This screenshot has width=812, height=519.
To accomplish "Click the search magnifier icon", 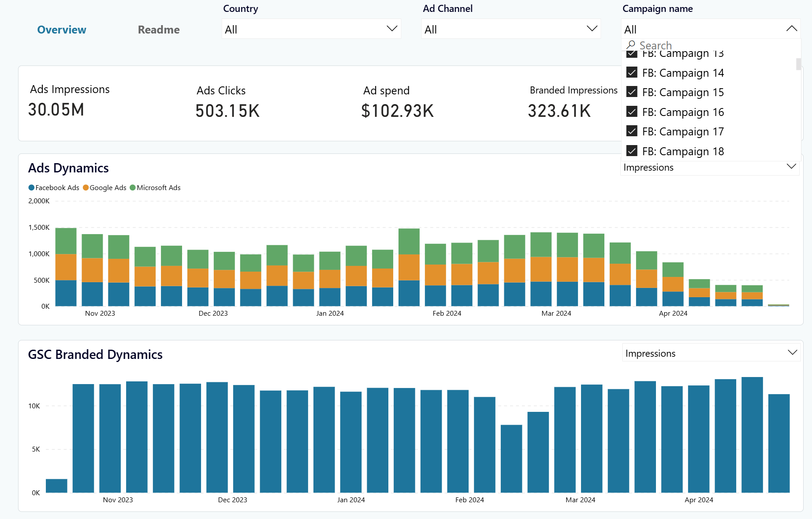I will coord(631,45).
